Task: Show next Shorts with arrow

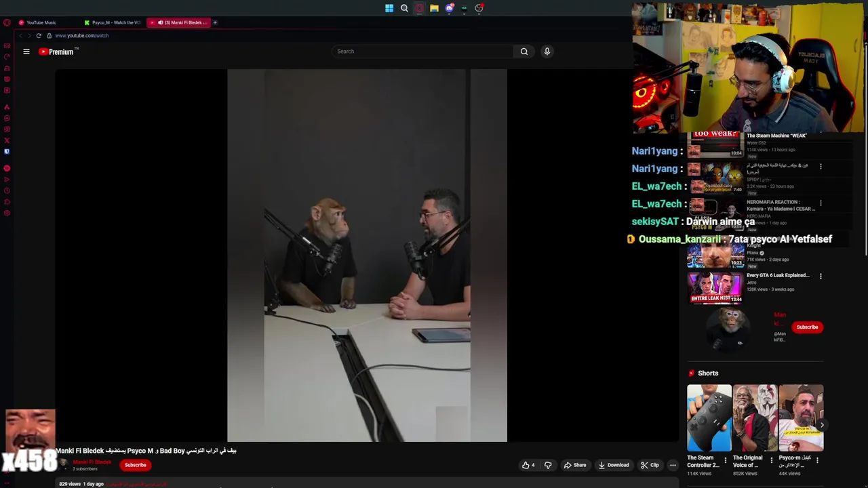Action: (x=822, y=426)
